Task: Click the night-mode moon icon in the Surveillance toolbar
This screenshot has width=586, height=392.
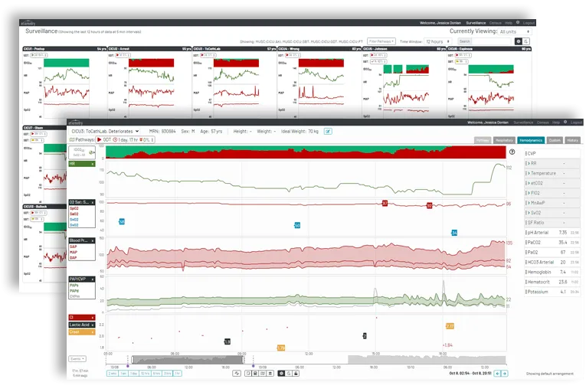Action: pyautogui.click(x=525, y=41)
